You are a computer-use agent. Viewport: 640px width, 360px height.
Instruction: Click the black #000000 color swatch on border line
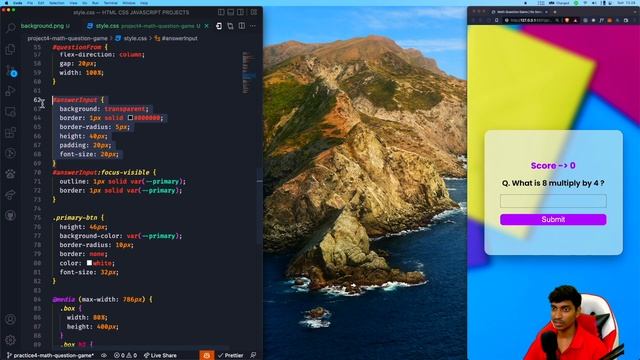pyautogui.click(x=130, y=118)
